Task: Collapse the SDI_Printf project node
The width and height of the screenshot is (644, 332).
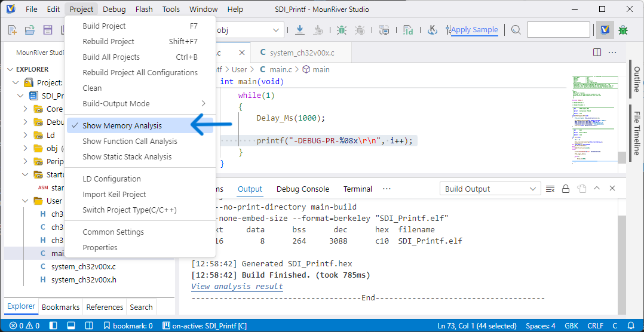Action: point(20,96)
